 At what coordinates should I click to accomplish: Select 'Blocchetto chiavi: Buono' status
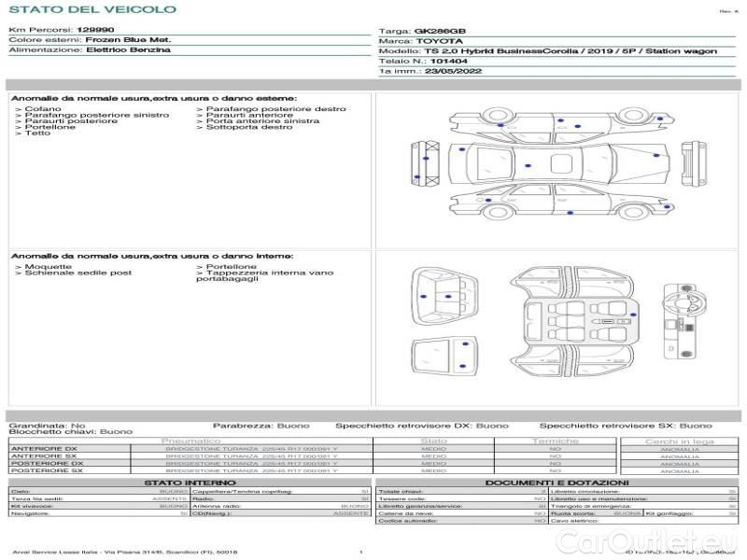pyautogui.click(x=71, y=432)
